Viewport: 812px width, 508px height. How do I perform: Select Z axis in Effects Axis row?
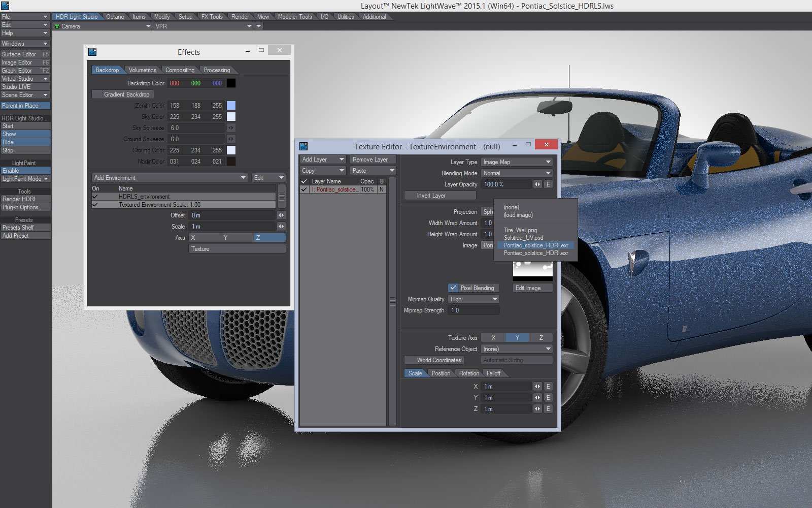(x=269, y=238)
